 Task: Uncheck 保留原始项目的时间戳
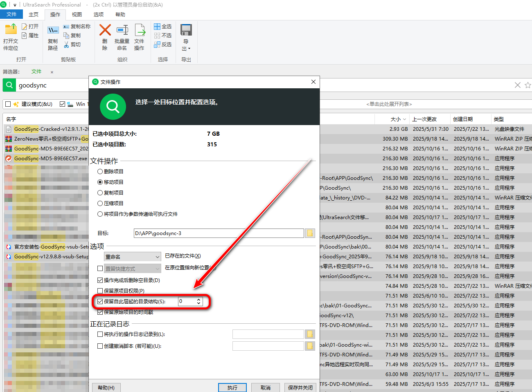click(x=100, y=312)
